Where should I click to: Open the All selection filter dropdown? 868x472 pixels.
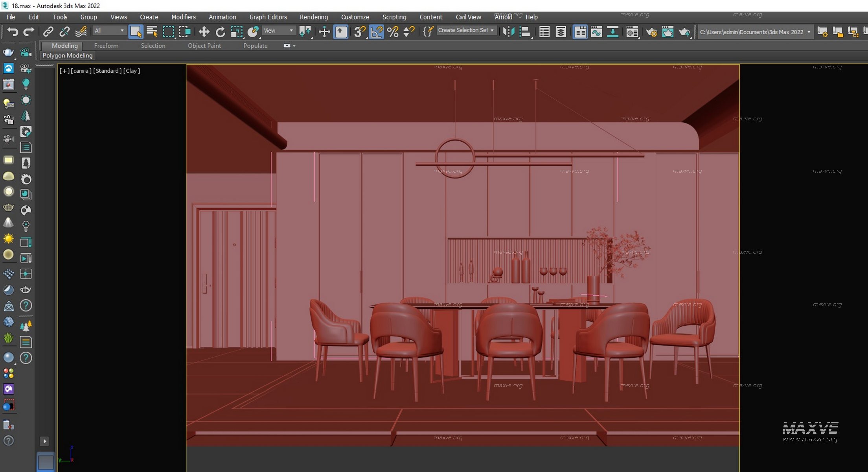coord(109,31)
